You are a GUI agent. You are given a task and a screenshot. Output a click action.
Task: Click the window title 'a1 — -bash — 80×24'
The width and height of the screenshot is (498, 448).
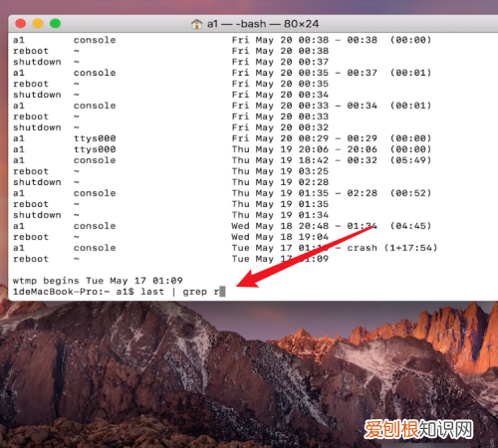click(263, 24)
